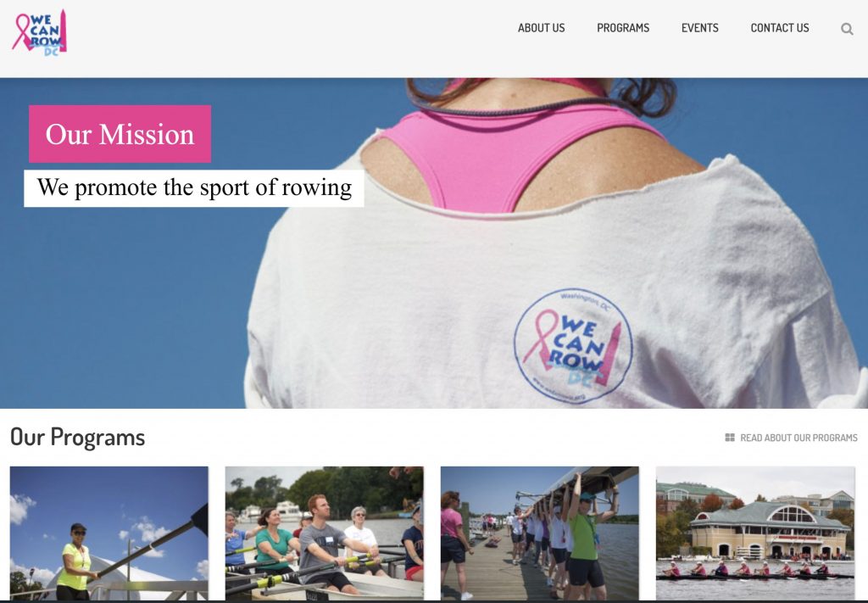Open the indoor rowing tank group thumbnail
The image size is (868, 603).
click(324, 533)
